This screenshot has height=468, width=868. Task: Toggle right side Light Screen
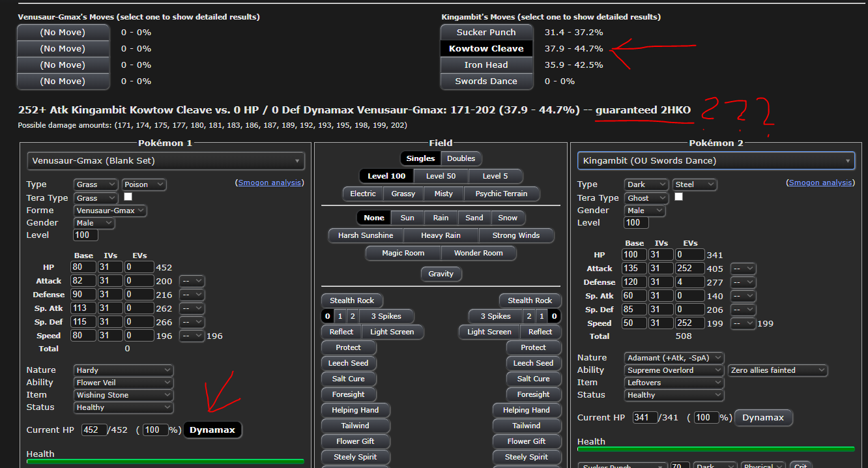(x=489, y=332)
